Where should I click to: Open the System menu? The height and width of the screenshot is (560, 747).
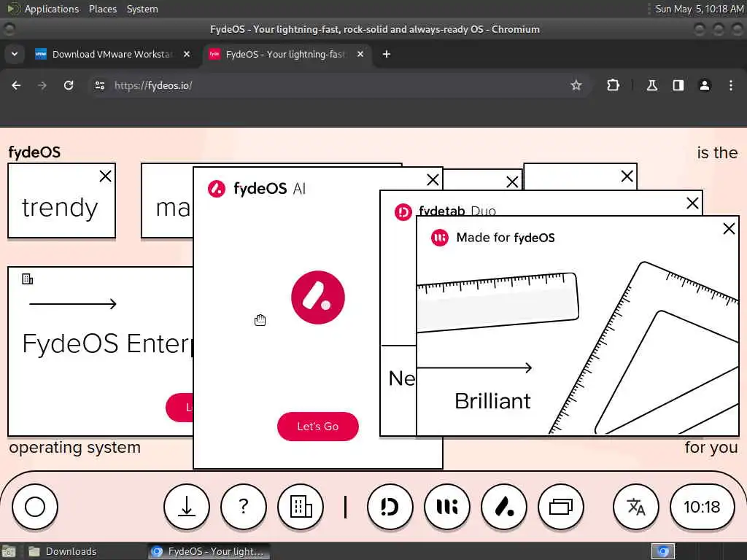[x=142, y=9]
